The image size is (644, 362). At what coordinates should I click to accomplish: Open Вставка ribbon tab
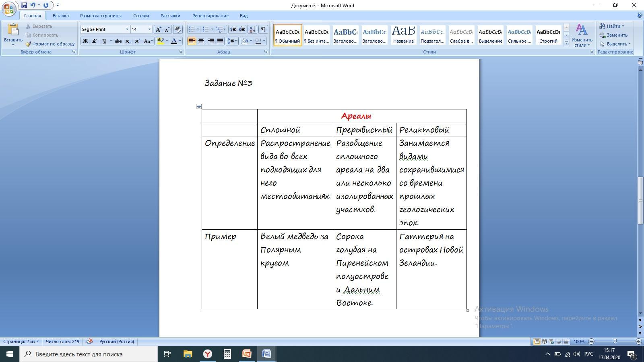[60, 16]
